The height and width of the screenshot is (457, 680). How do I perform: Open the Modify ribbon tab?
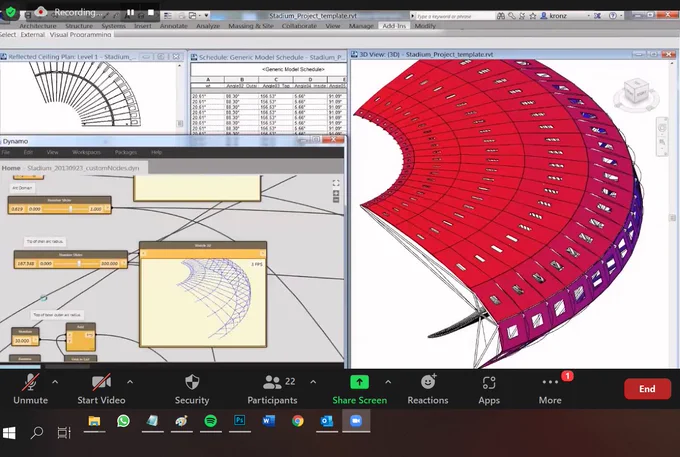pyautogui.click(x=425, y=26)
